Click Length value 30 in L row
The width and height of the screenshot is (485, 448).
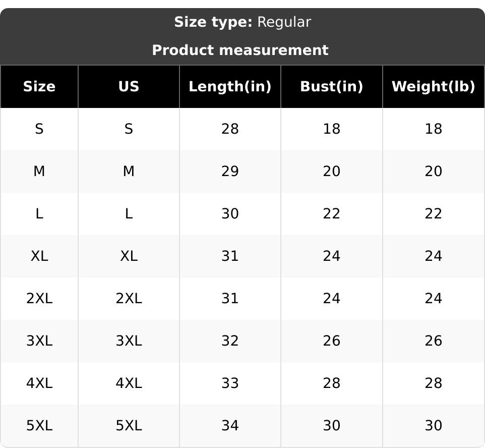230,214
